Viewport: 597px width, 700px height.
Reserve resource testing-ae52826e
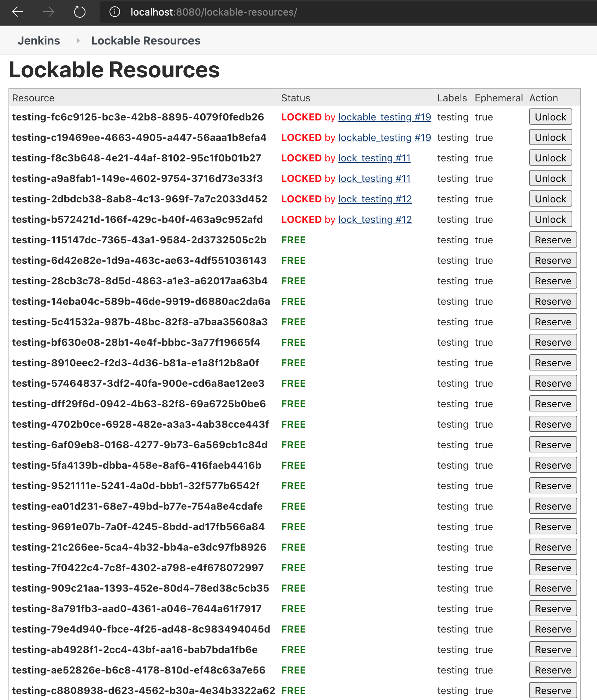[x=553, y=670]
